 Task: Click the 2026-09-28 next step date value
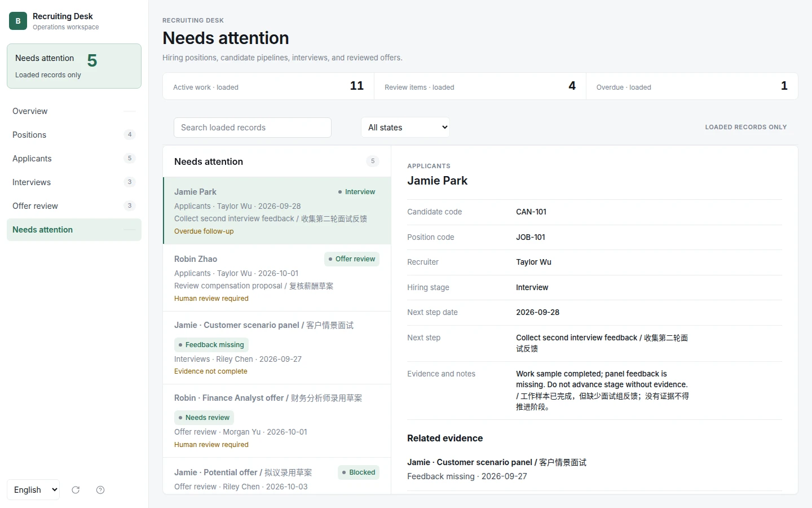pos(538,312)
